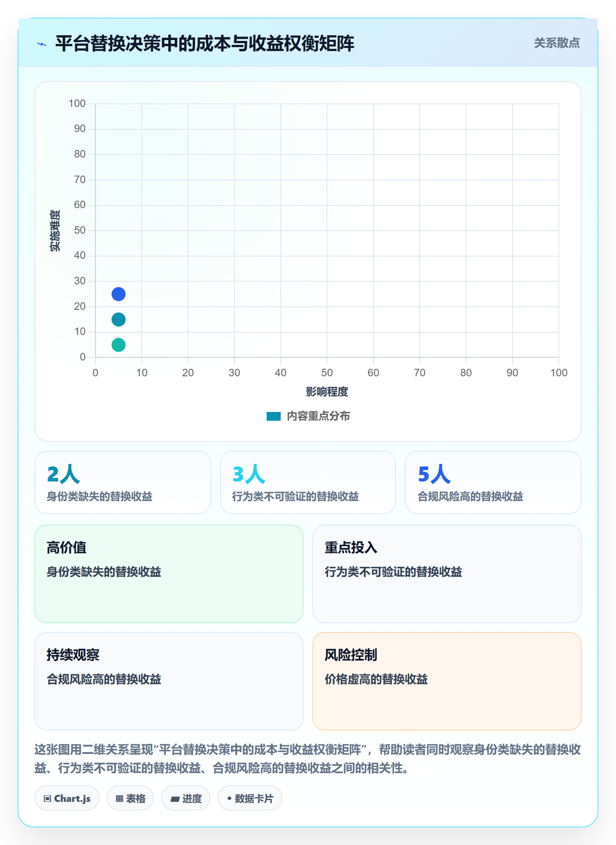Click the 进度 tag chip
This screenshot has height=845, width=616.
pos(186,798)
